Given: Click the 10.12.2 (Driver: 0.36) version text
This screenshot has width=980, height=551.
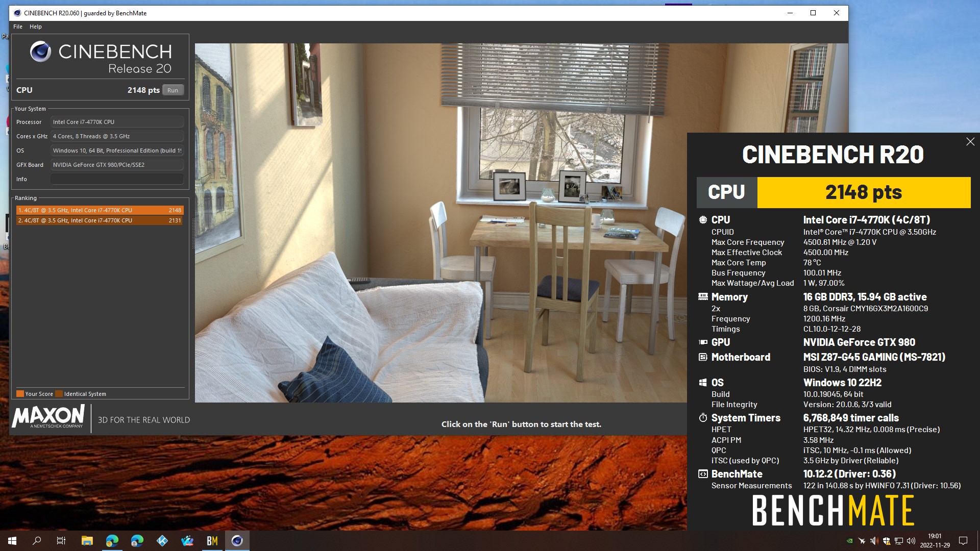Looking at the screenshot, I should click(850, 474).
